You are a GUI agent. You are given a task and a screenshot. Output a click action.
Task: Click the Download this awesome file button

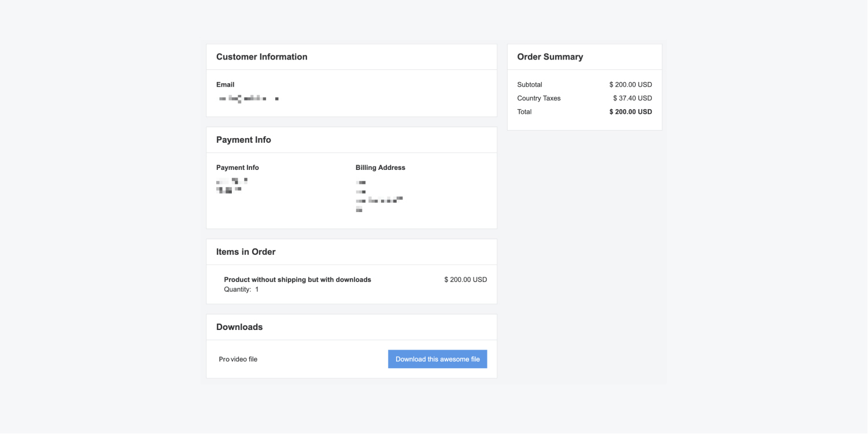pyautogui.click(x=437, y=359)
